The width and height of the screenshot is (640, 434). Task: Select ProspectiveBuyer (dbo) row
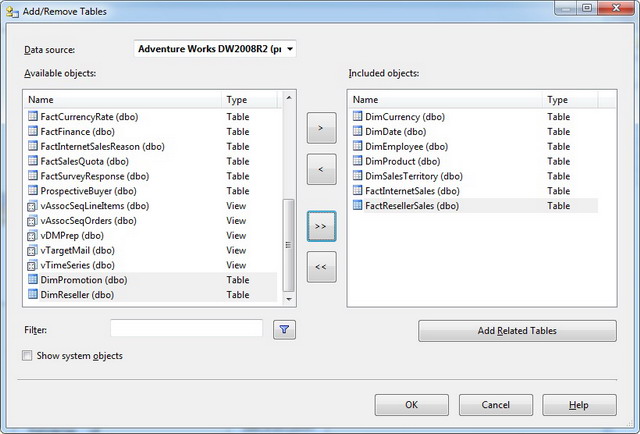pyautogui.click(x=151, y=191)
